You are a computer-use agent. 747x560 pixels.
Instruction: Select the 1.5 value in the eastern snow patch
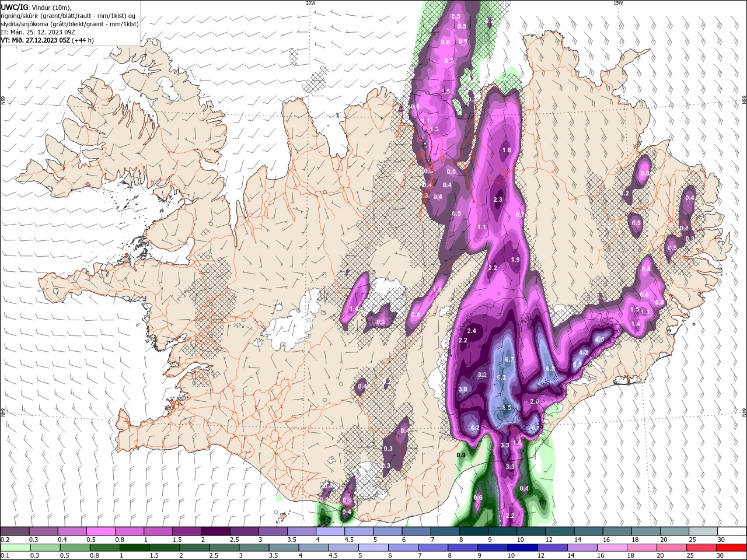pos(635,309)
